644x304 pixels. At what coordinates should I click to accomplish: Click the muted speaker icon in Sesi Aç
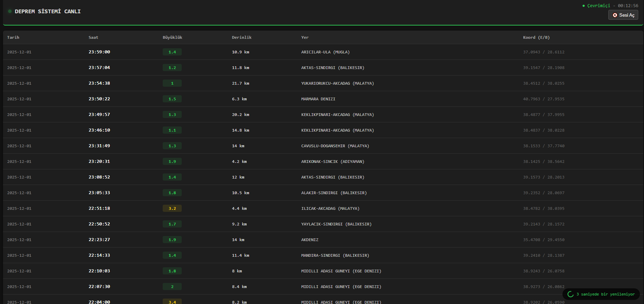(615, 15)
